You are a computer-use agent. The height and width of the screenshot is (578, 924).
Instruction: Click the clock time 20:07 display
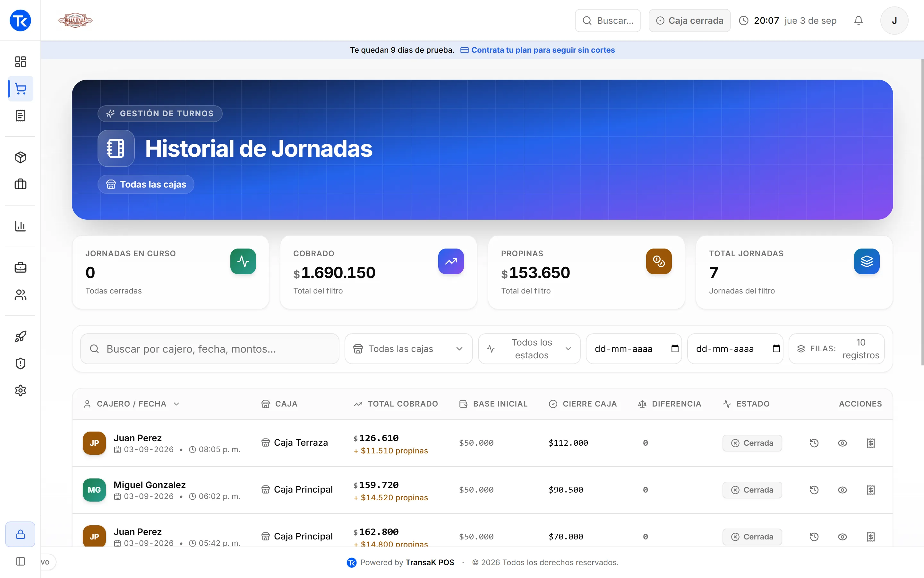tap(766, 21)
